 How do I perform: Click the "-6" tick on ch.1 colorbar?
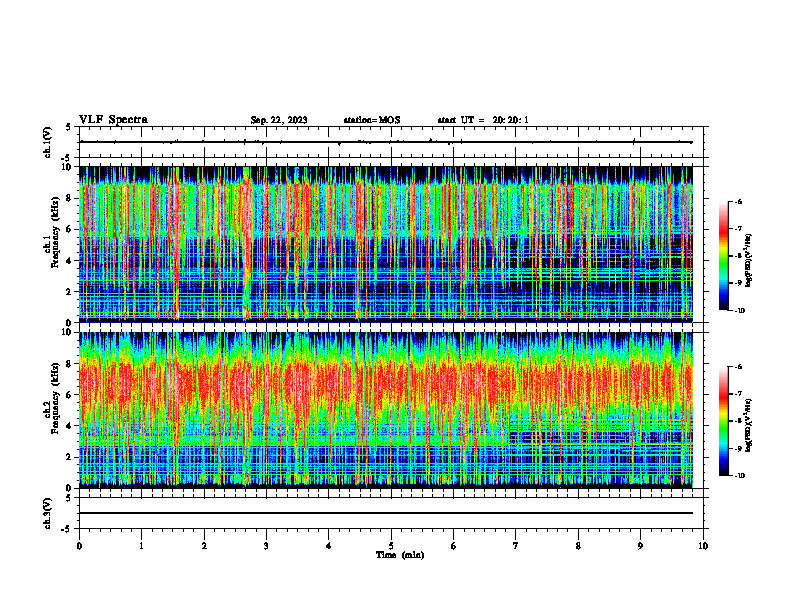[738, 202]
